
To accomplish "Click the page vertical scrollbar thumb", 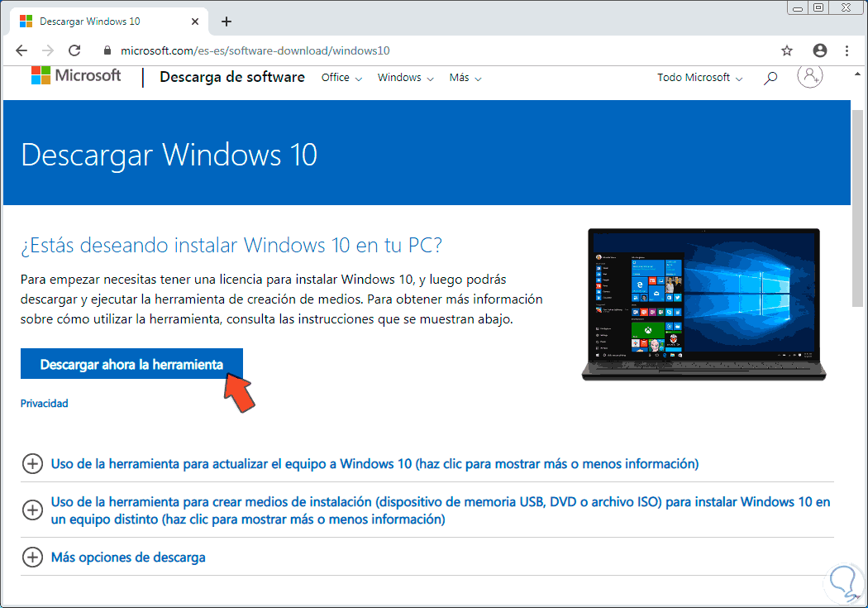I will (857, 208).
